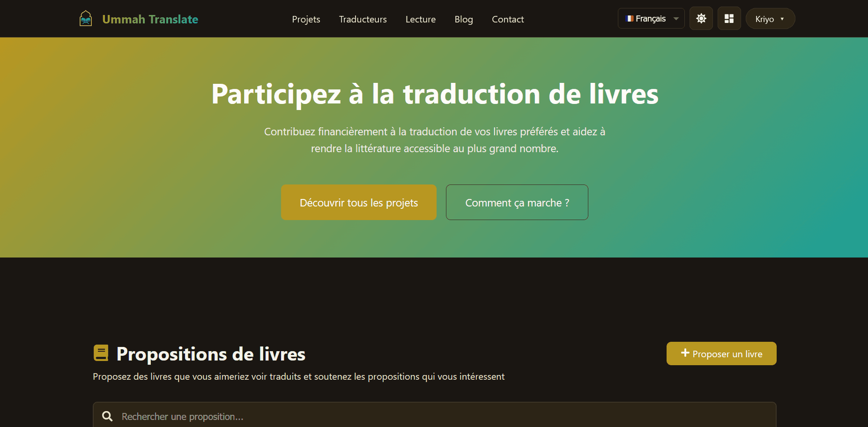Open the Français language dropdown
The image size is (868, 427).
[651, 18]
